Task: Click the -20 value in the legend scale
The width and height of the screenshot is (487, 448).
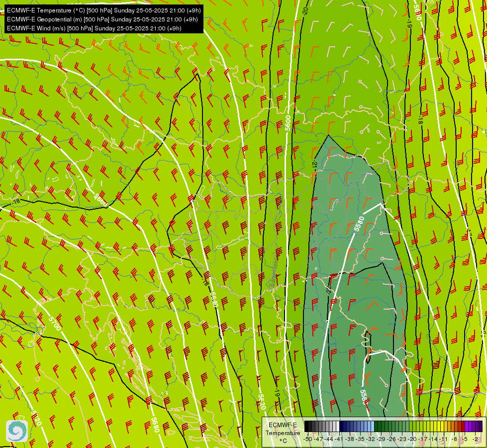Action: [x=412, y=439]
